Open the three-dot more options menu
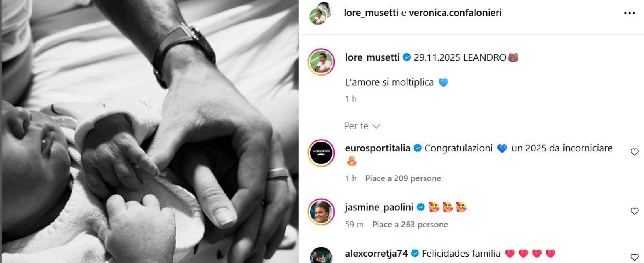This screenshot has width=644, height=263. tap(629, 13)
